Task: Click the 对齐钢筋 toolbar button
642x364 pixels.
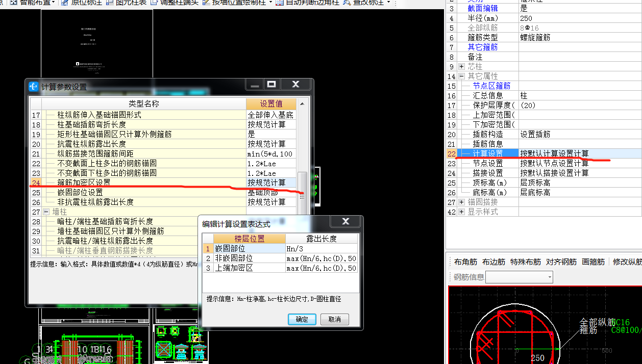Action: click(x=561, y=262)
